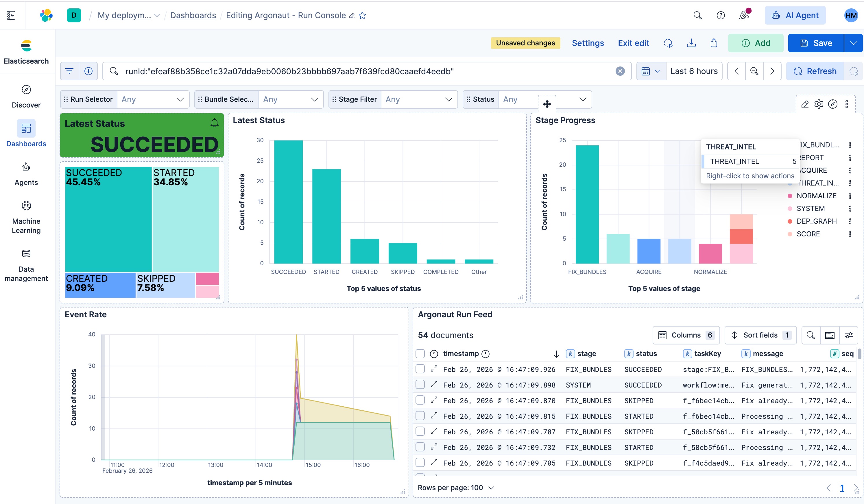This screenshot has width=864, height=504.
Task: Clear the search query with X icon
Action: pyautogui.click(x=620, y=71)
